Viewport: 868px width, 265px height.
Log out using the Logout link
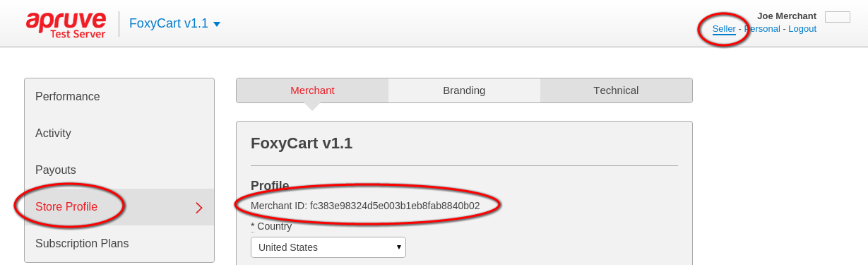(802, 29)
